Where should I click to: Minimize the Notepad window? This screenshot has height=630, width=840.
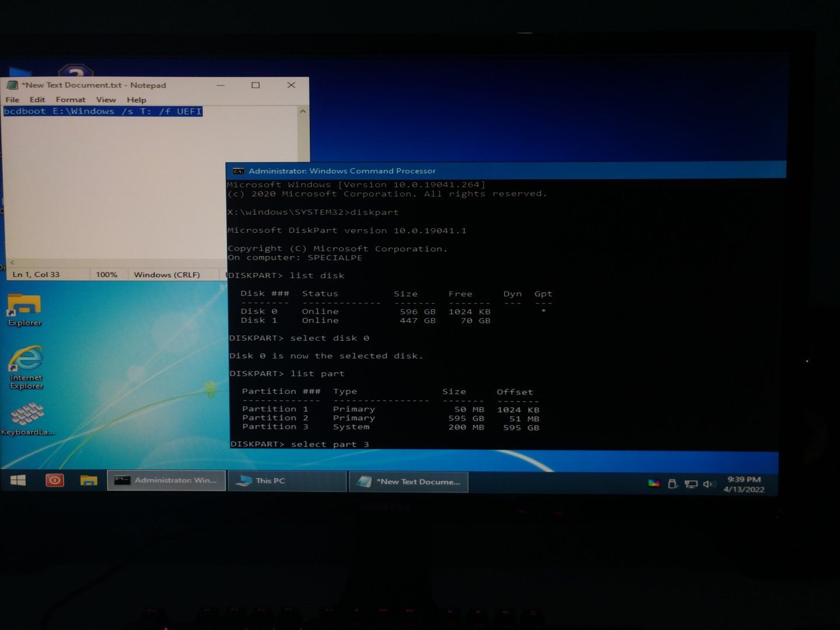click(220, 85)
